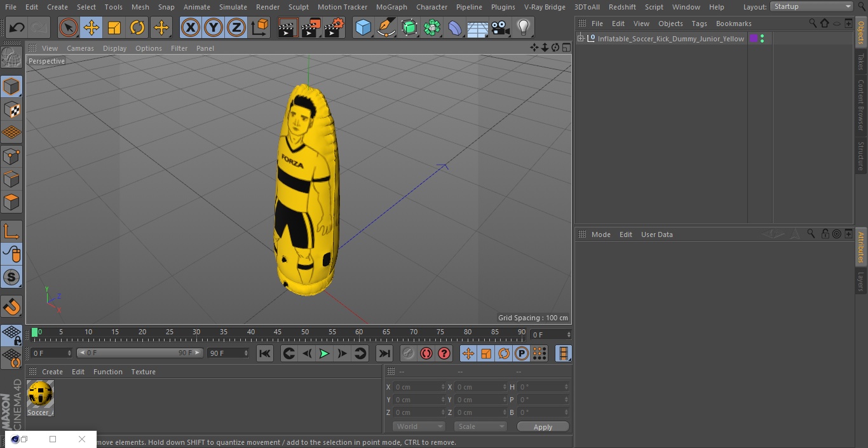Click the current frame field stepper
Screen dimensions: 868x448
(x=568, y=334)
